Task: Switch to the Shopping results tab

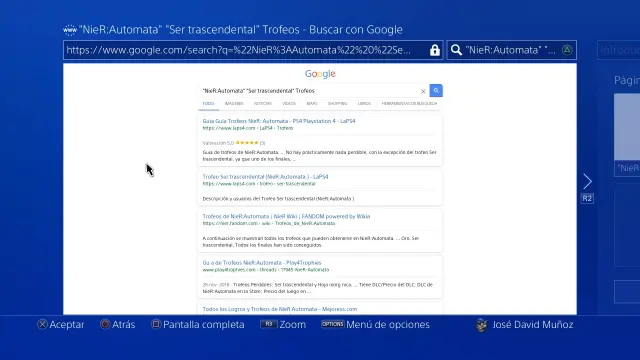Action: [337, 104]
